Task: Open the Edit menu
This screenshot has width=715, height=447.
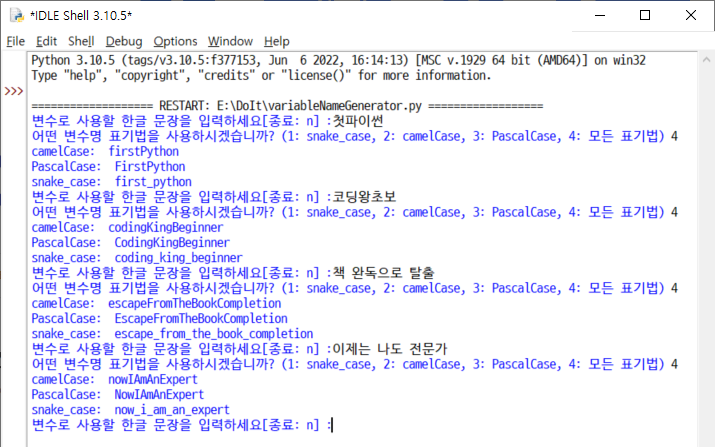Action: pyautogui.click(x=46, y=42)
